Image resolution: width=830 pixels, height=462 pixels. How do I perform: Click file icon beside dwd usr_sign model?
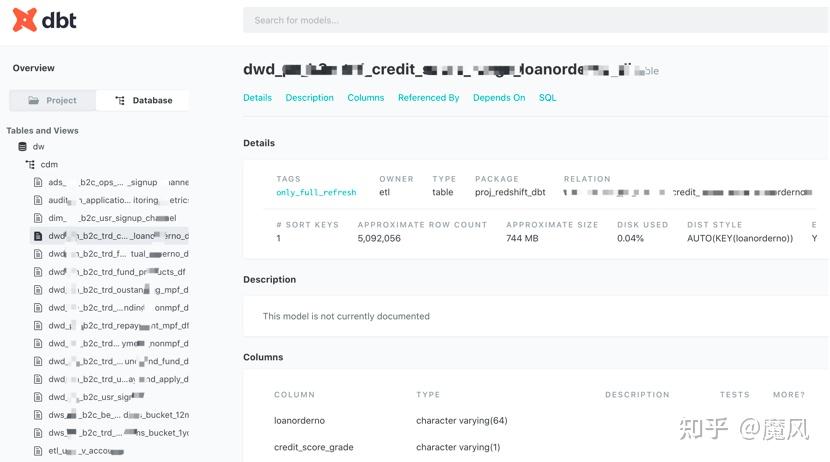point(39,397)
